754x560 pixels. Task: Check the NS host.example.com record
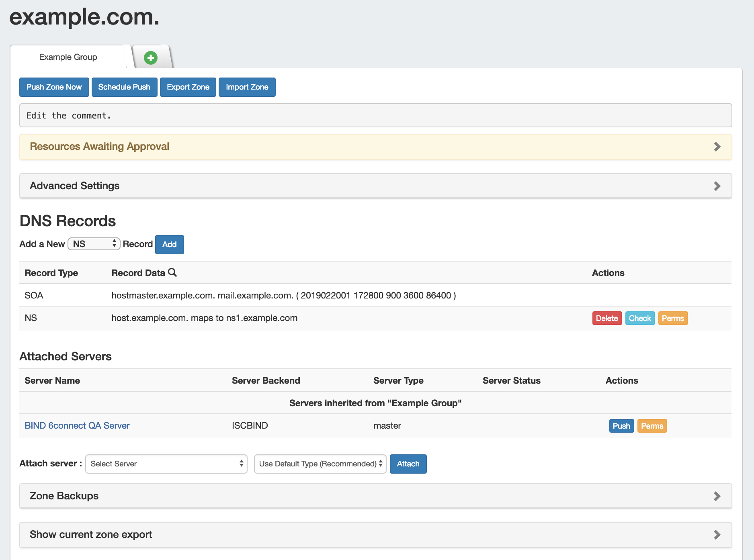640,319
